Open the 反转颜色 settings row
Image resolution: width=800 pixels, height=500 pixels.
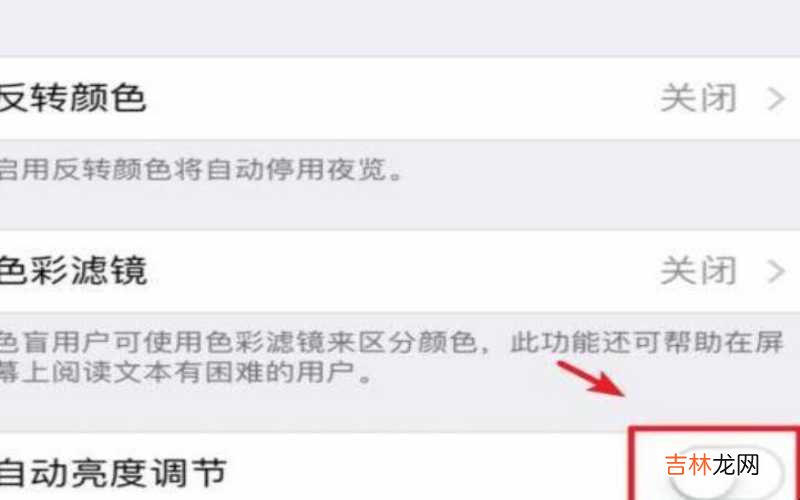[x=400, y=98]
